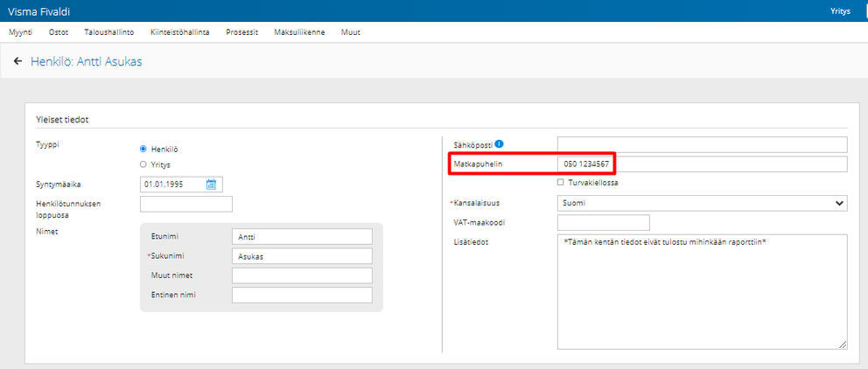Expand the Kansalaisuus dropdown

(x=703, y=203)
